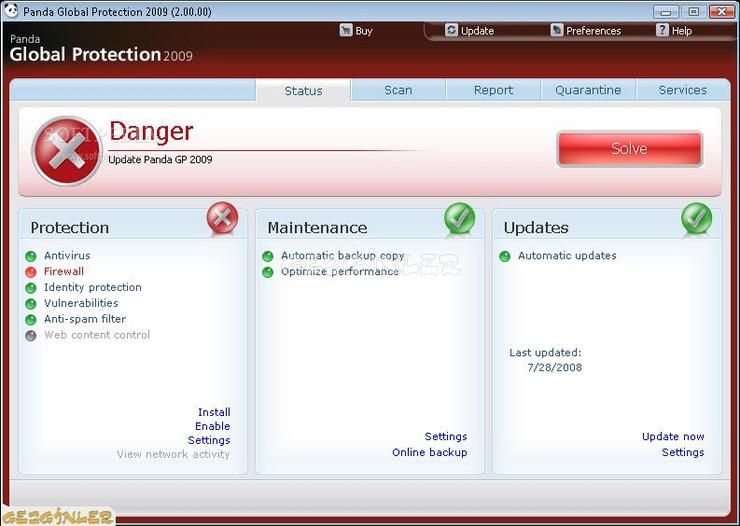
Task: Click the Maintenance panel heading
Action: [317, 228]
